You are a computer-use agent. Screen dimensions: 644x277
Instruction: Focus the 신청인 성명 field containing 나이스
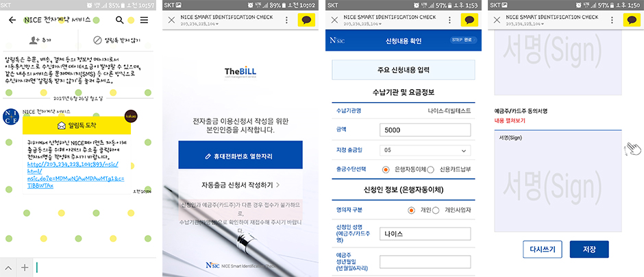(x=425, y=233)
